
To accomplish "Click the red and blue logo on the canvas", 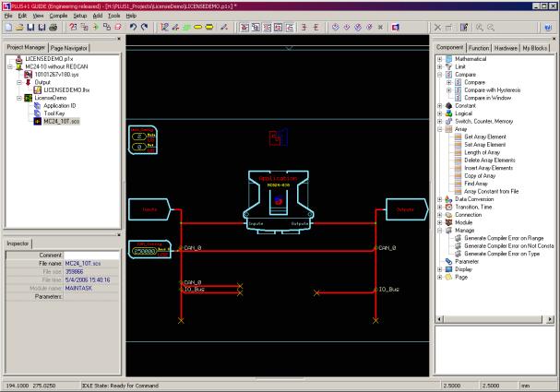I will 279,137.
